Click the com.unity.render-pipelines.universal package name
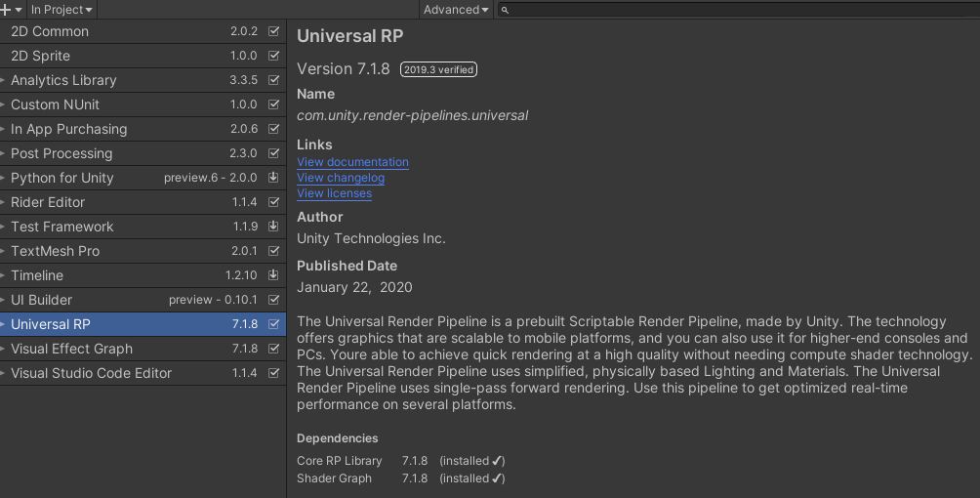This screenshot has height=498, width=980. 413,115
